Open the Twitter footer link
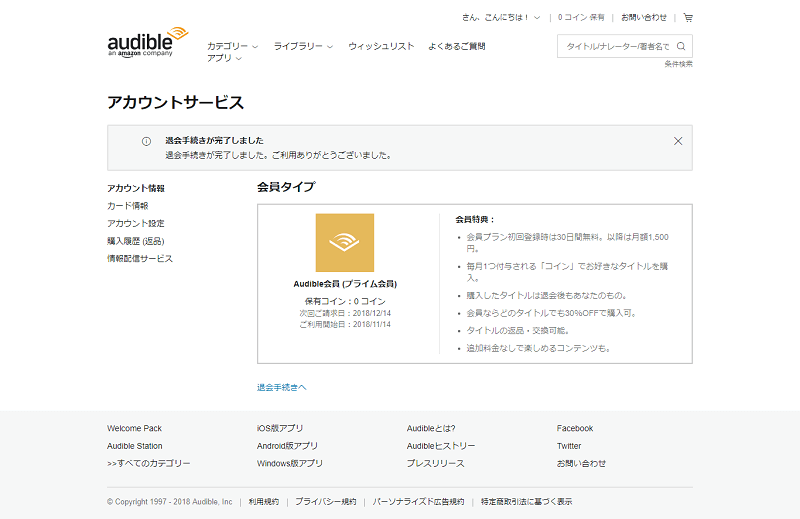800x519 pixels. [x=569, y=446]
